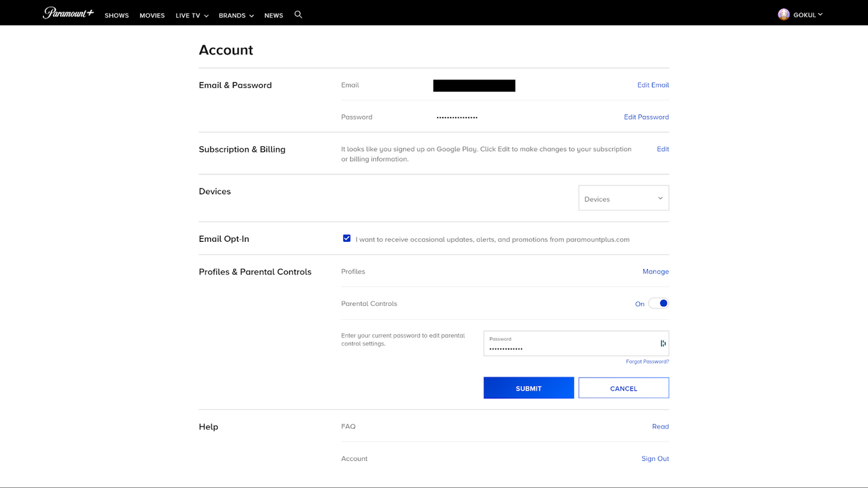Click the 'Email Opt-In' section title

coord(224,239)
